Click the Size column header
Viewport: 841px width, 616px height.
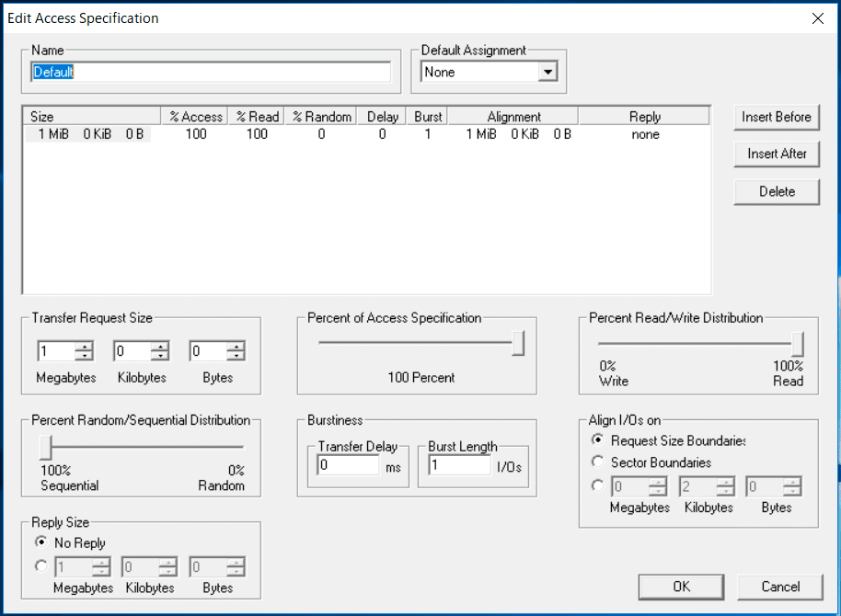click(92, 117)
